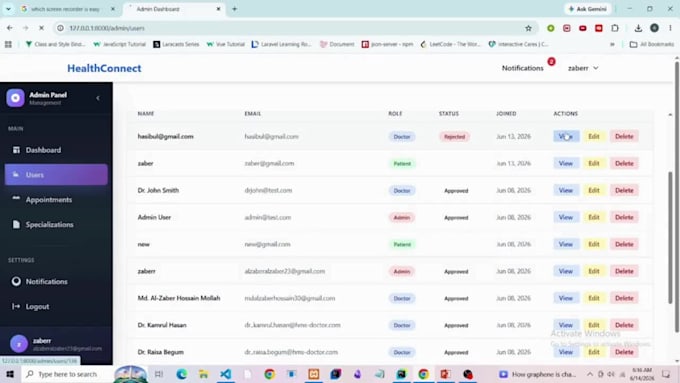Click the HealthConnect logo link
Screen dimensions: 680x383
(104, 68)
